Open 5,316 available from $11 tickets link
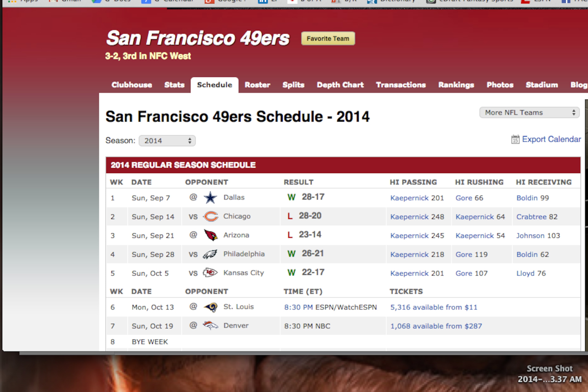This screenshot has width=588, height=392. pyautogui.click(x=434, y=307)
